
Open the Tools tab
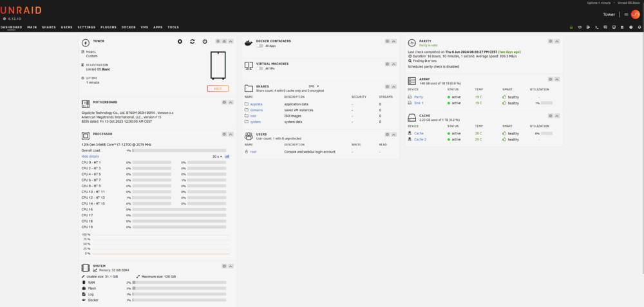coord(173,28)
